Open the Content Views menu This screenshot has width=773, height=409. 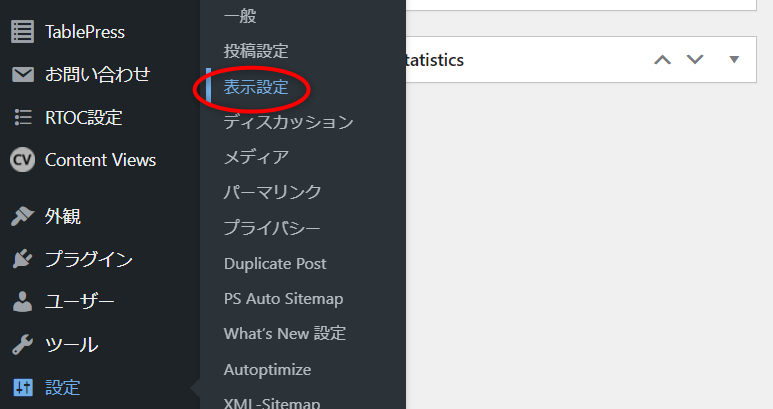coord(100,160)
